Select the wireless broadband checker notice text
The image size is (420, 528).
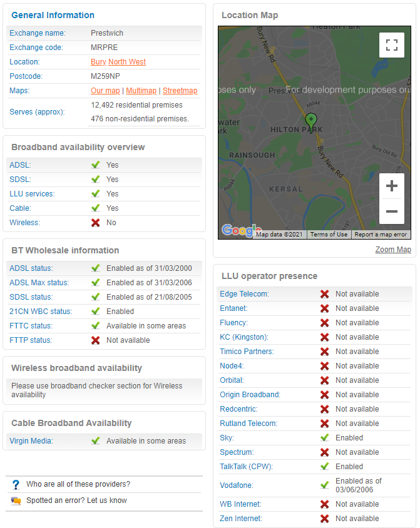pos(96,390)
